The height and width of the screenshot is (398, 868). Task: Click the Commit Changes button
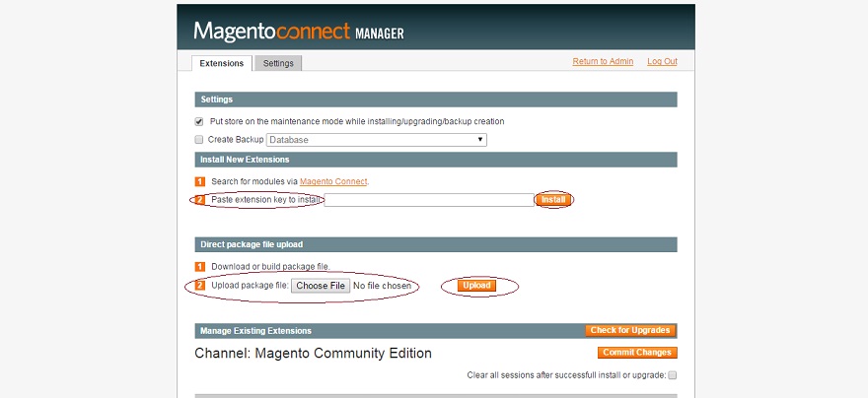point(637,353)
